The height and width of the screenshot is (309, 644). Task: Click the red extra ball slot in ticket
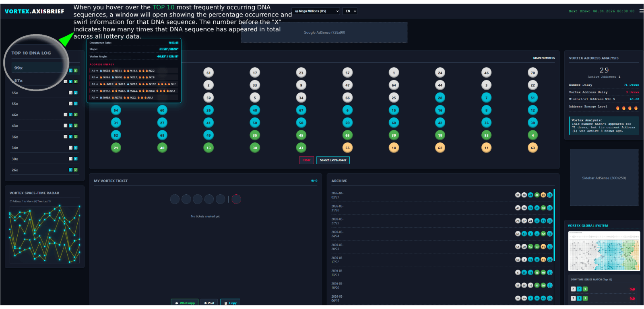(x=236, y=199)
